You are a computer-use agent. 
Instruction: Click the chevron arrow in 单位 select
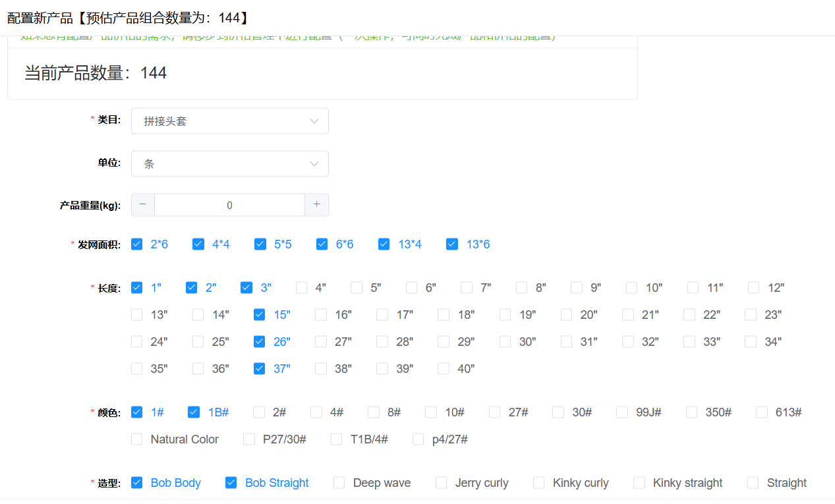pyautogui.click(x=314, y=164)
